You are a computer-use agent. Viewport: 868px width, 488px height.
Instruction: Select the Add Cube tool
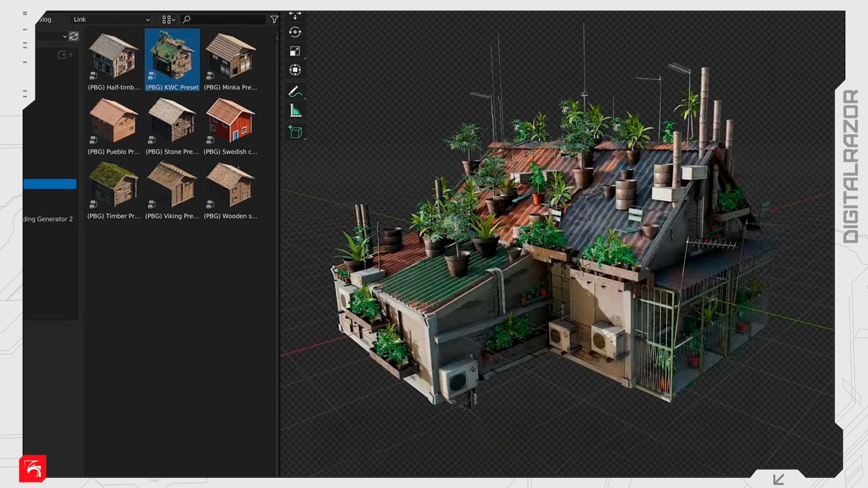click(295, 132)
